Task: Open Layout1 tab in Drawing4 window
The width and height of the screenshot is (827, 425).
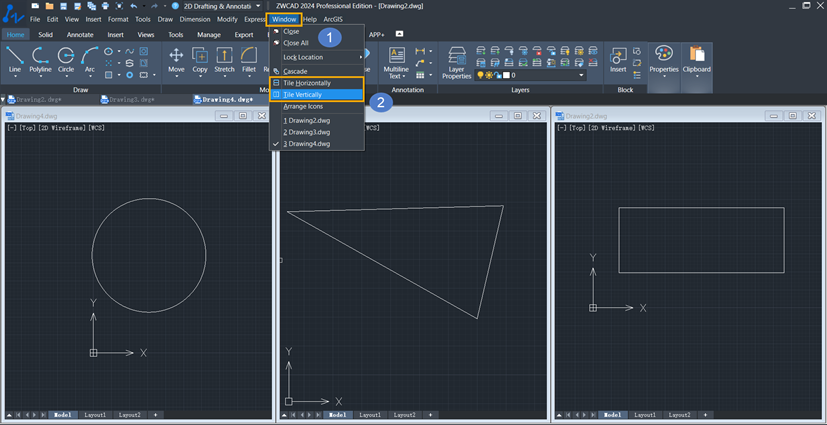Action: (x=95, y=415)
